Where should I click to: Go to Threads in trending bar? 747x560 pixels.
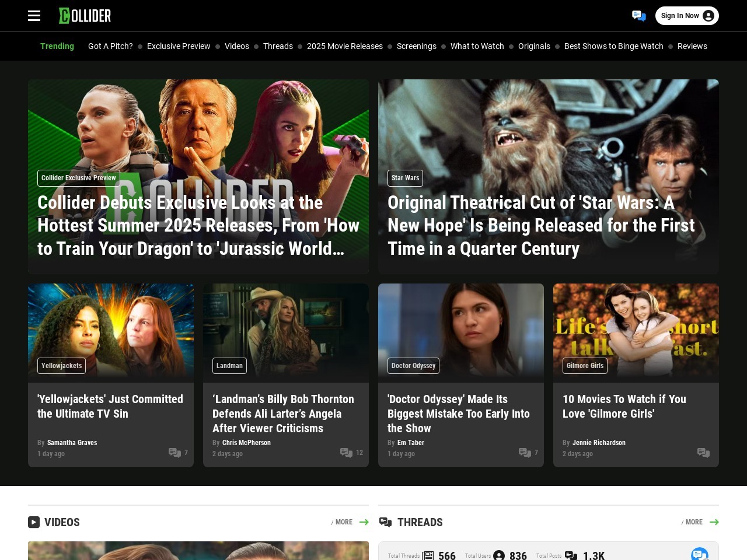coord(278,46)
